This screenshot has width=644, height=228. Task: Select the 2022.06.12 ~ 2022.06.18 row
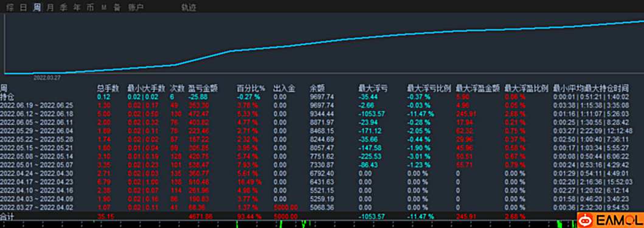[x=322, y=113]
